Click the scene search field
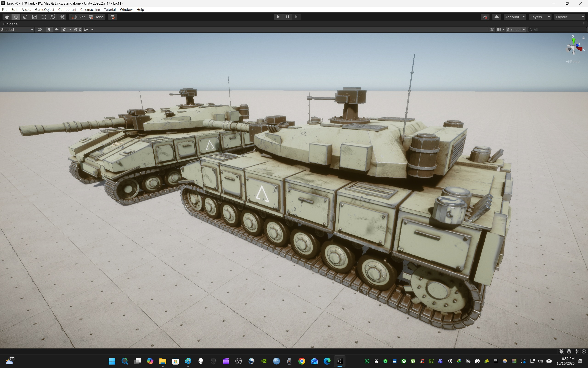Image resolution: width=588 pixels, height=368 pixels. 558,29
